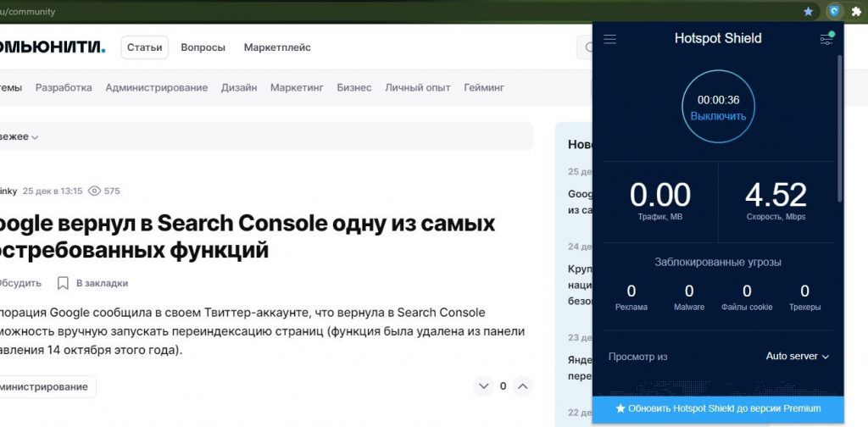Open the Маркетплейс tab

pos(277,47)
